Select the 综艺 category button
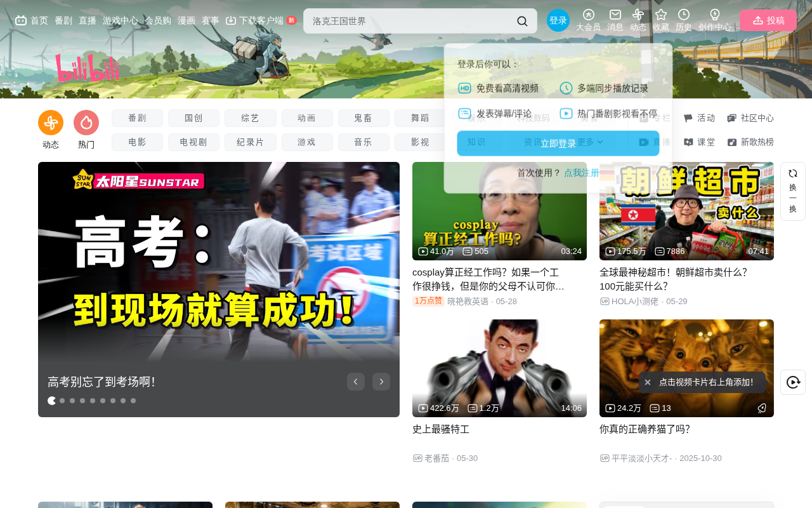Screen dimensions: 812x508 click(x=251, y=118)
